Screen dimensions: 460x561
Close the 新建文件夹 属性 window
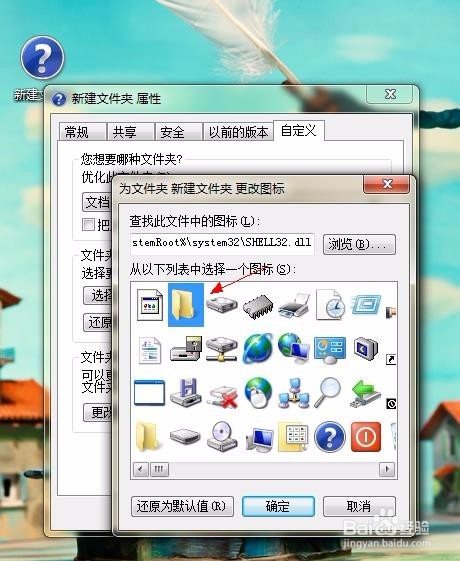[390, 94]
